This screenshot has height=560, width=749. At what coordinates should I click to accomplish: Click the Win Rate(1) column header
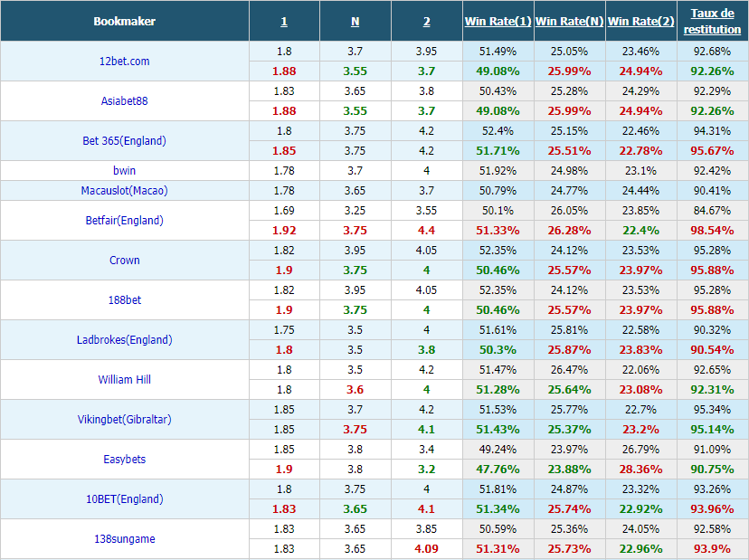498,22
